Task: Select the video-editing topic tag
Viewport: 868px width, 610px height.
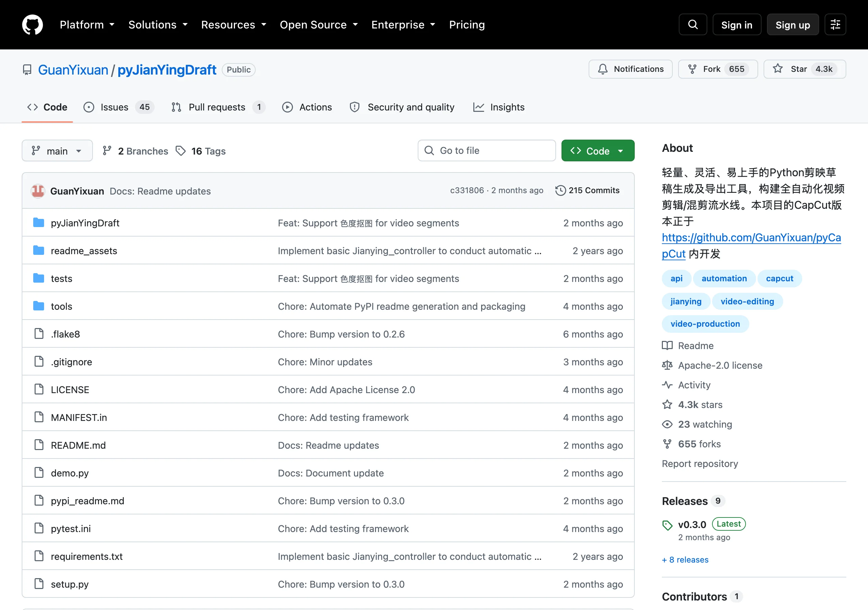Action: (x=747, y=301)
